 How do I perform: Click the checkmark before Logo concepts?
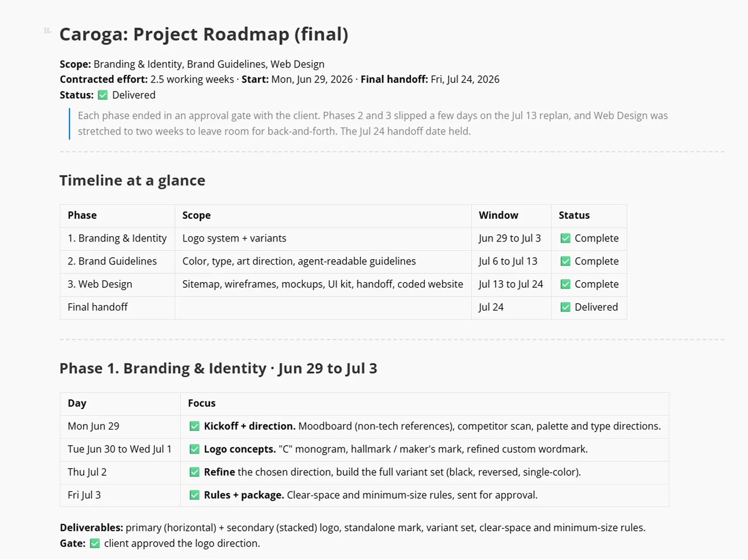[x=195, y=449]
